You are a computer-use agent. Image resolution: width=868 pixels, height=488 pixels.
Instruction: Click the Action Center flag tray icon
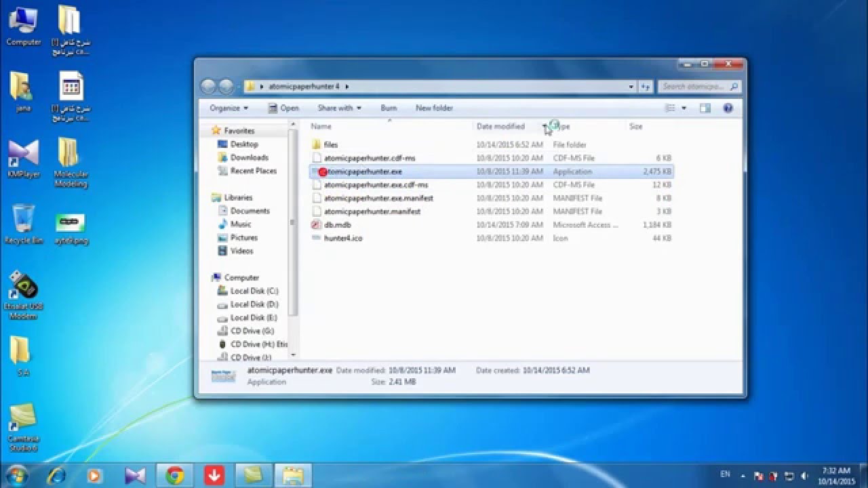tap(759, 476)
